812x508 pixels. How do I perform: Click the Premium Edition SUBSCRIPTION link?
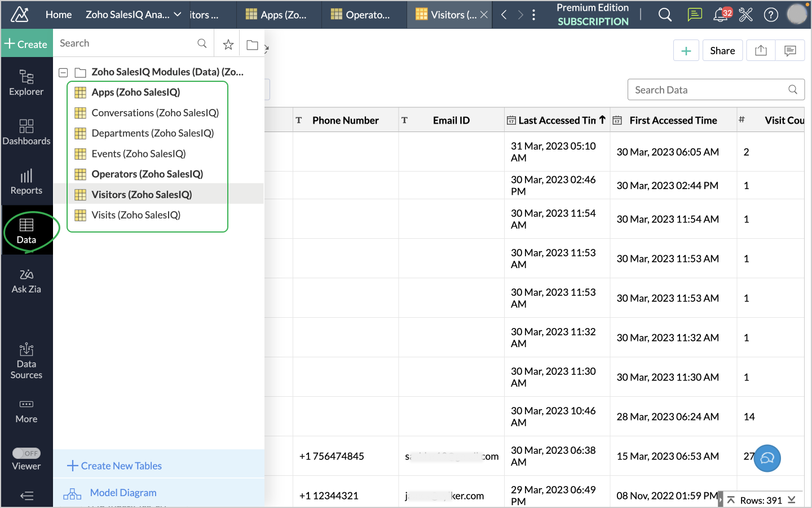[593, 15]
